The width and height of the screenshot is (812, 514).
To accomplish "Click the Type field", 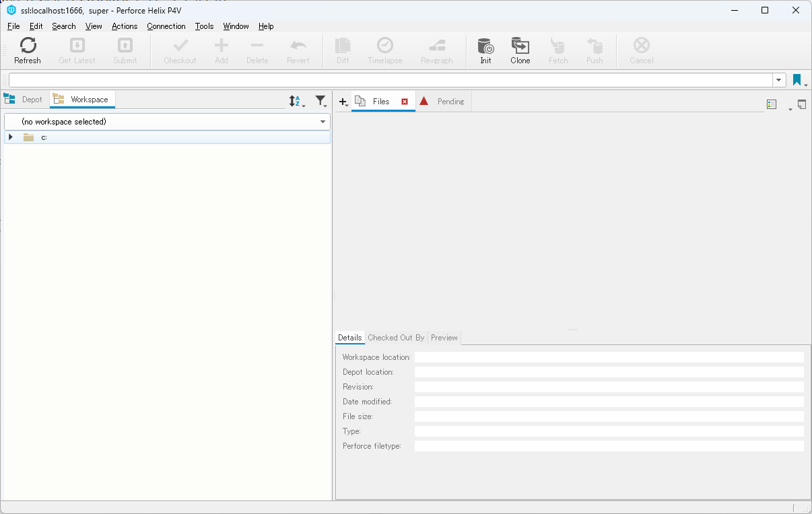I will coord(609,431).
